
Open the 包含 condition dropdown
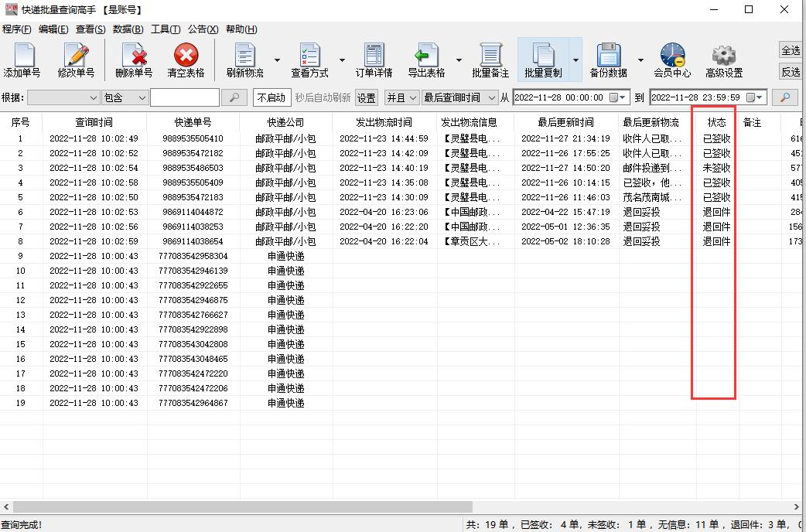pyautogui.click(x=124, y=97)
